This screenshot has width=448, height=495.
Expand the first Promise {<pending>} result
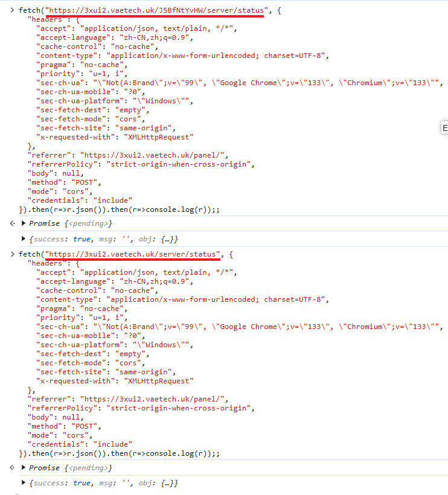tap(24, 223)
